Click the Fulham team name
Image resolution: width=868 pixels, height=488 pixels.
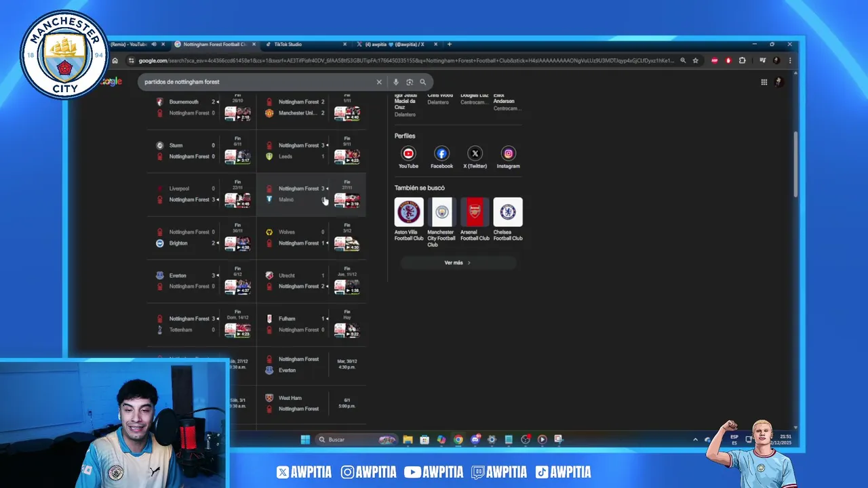[287, 319]
